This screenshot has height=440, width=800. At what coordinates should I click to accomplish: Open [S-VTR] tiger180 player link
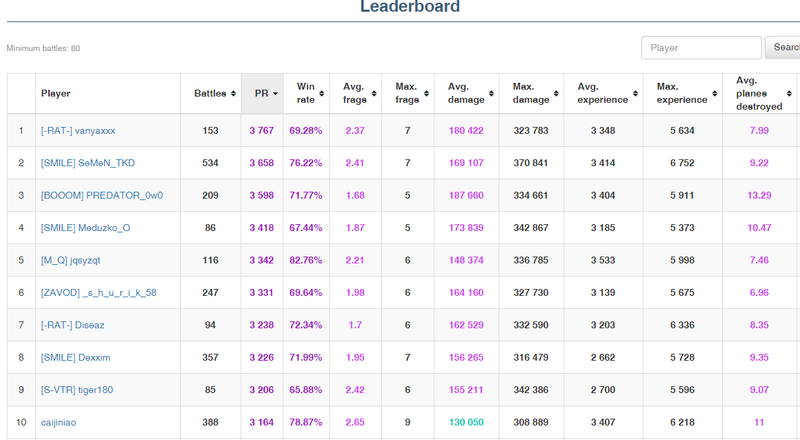click(x=77, y=390)
